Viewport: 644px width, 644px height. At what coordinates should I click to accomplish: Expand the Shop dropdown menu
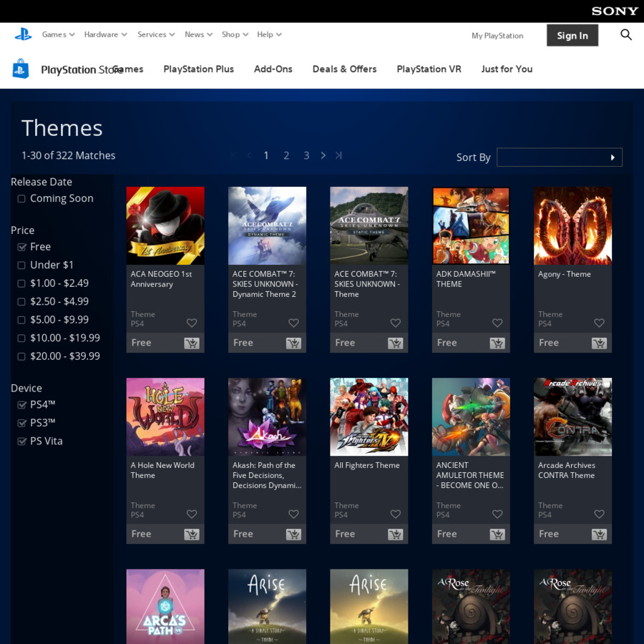pos(235,34)
